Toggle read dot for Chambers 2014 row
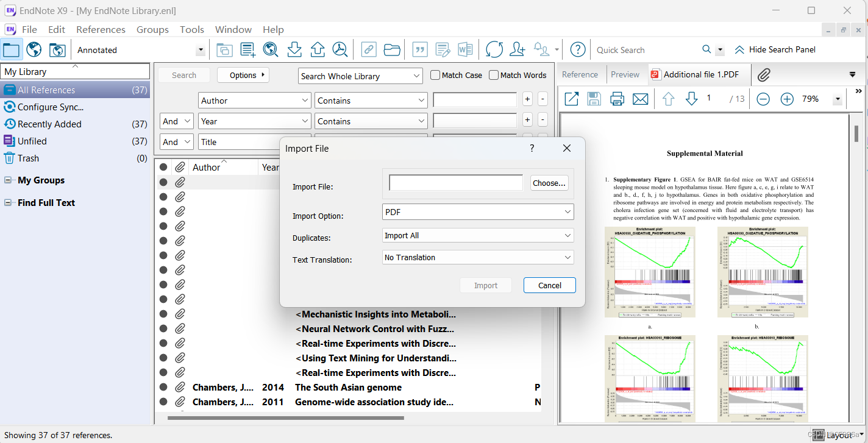868x443 pixels. click(x=163, y=387)
